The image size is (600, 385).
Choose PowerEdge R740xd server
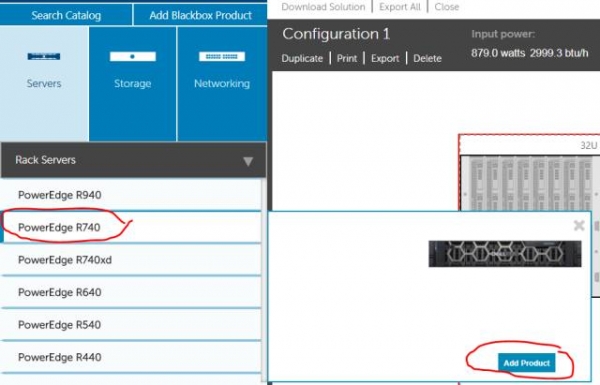[131, 260]
